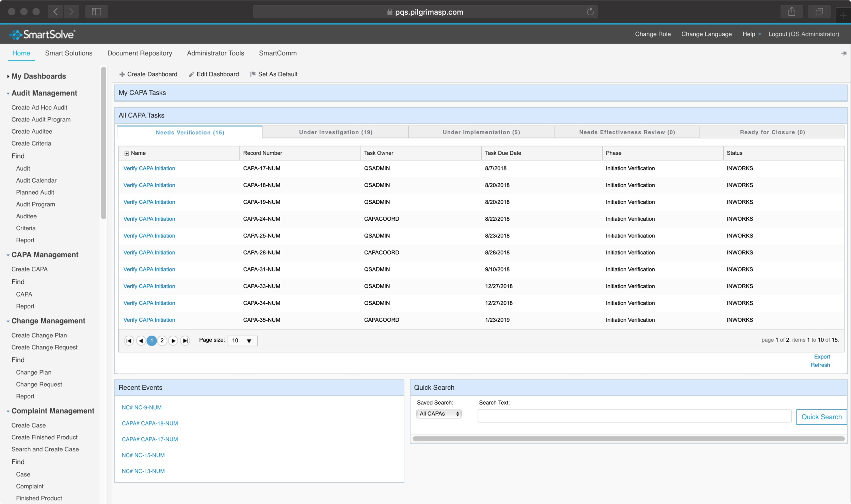Go forward with the browser forward arrow
Image resolution: width=851 pixels, height=504 pixels.
coord(71,12)
